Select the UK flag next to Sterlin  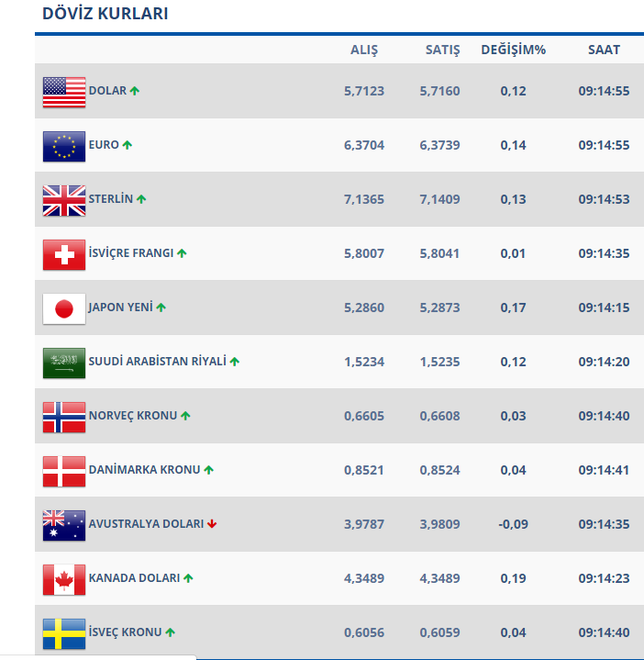64,199
